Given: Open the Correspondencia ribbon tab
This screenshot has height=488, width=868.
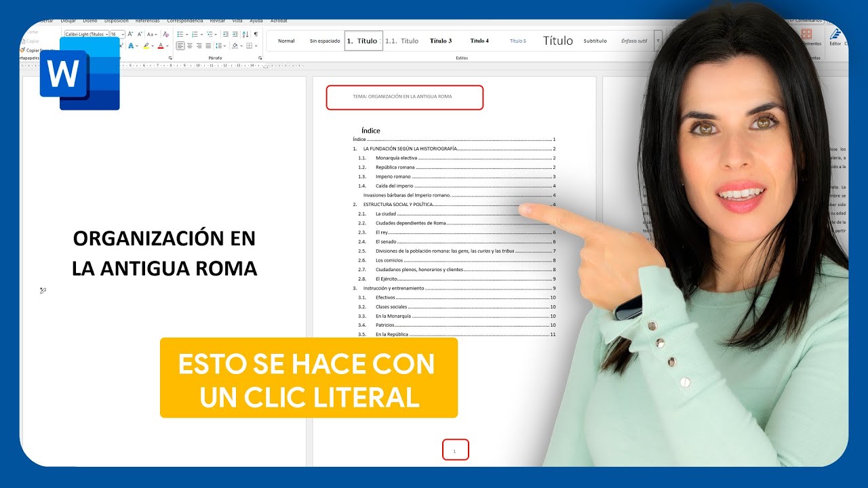Looking at the screenshot, I should 185,21.
